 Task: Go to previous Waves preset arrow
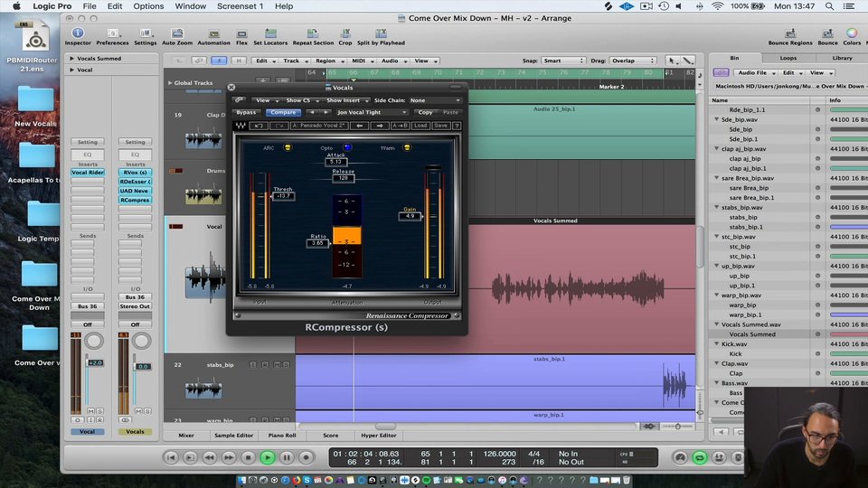pos(359,126)
